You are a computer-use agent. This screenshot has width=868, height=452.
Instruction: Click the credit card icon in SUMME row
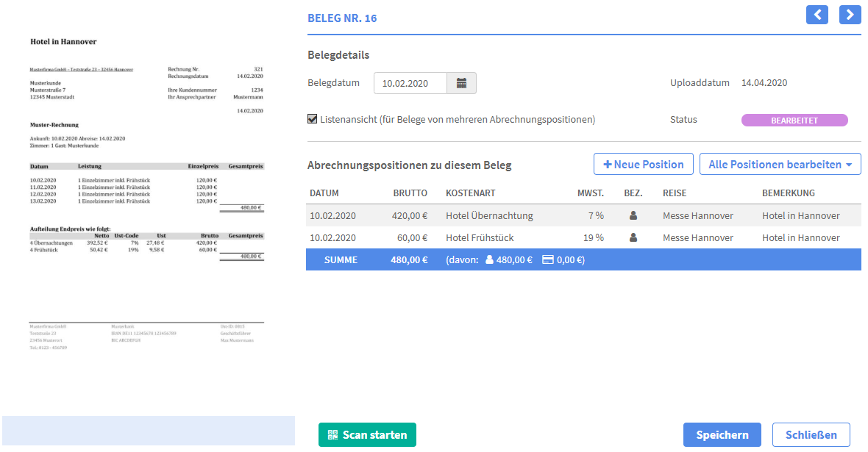pos(547,259)
